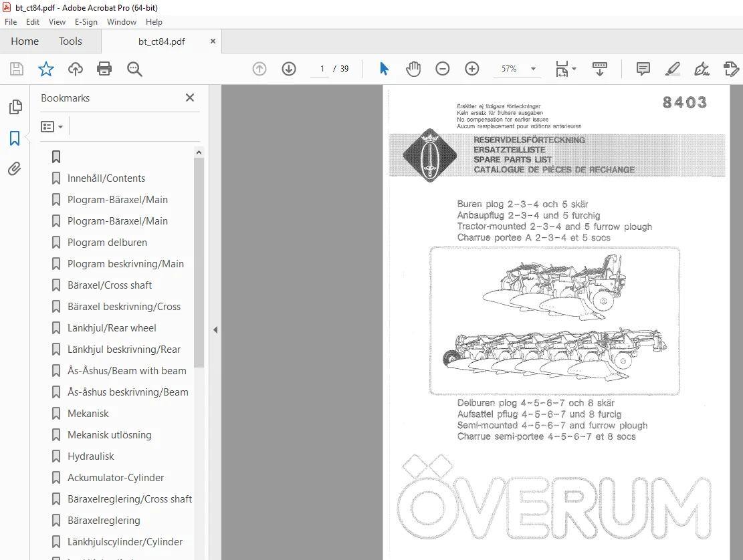Toggle the Bookmarks panel icon

click(15, 138)
